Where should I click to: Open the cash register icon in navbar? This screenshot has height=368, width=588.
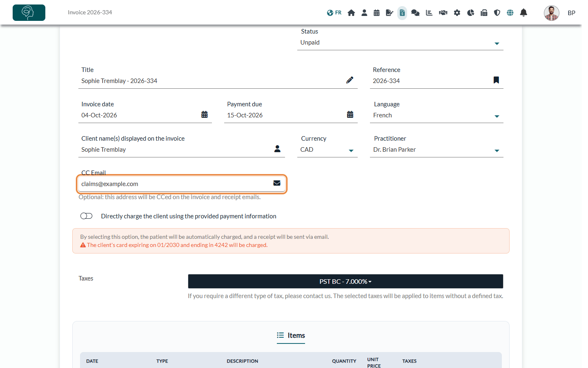[484, 13]
